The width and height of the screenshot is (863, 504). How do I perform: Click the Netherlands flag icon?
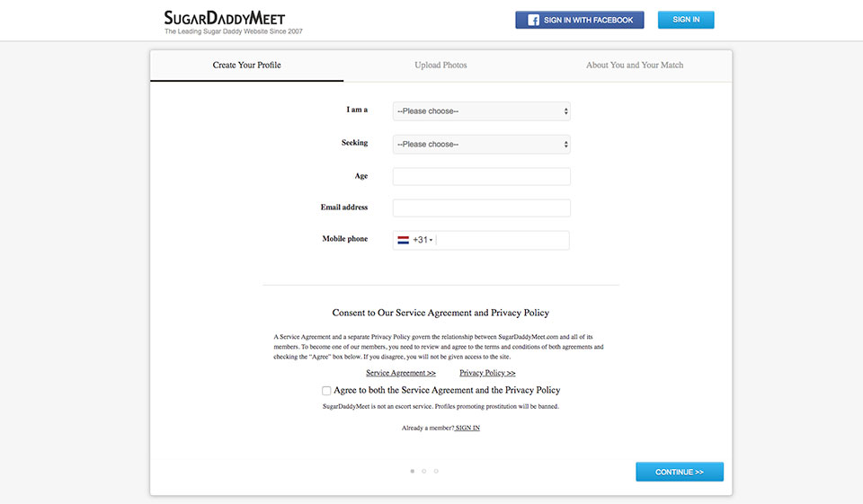(x=404, y=240)
